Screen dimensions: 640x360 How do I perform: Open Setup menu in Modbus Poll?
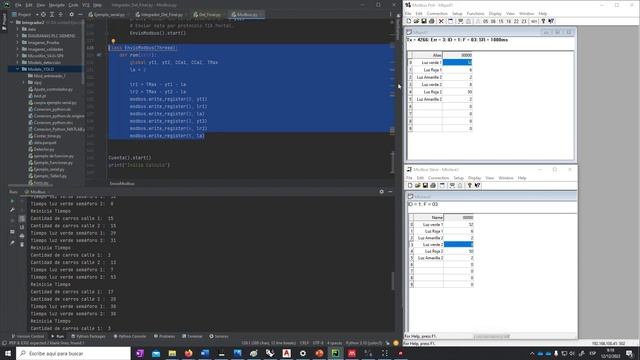coord(457,13)
